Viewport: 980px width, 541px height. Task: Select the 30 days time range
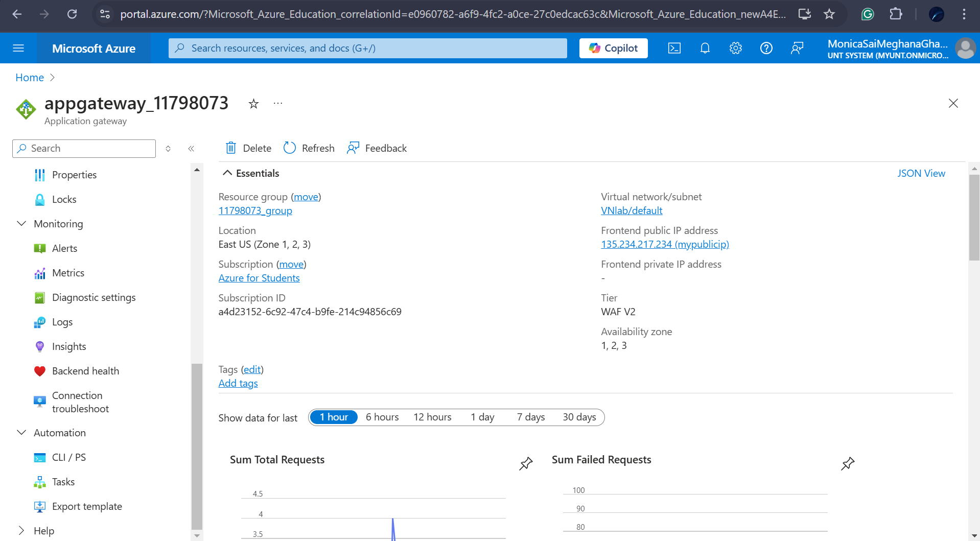pyautogui.click(x=579, y=417)
